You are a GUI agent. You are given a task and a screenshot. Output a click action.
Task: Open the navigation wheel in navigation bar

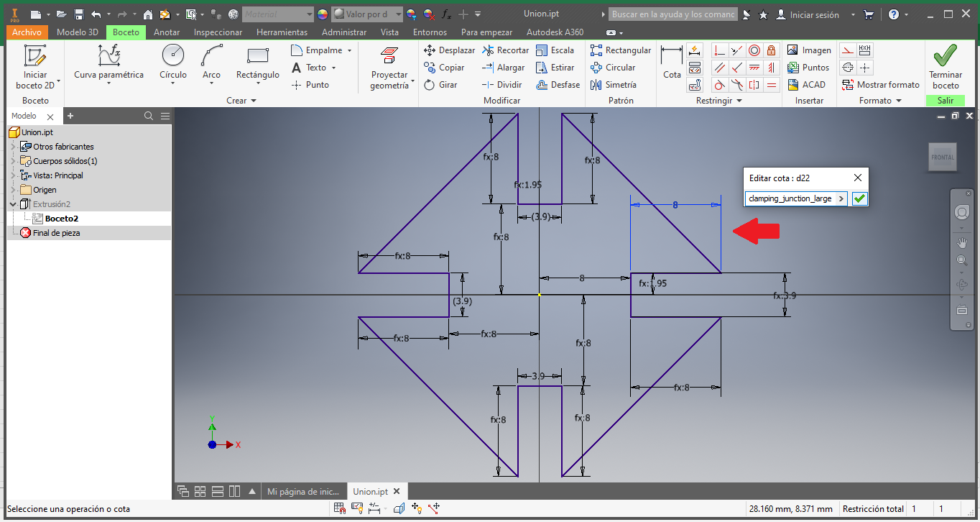pyautogui.click(x=961, y=213)
